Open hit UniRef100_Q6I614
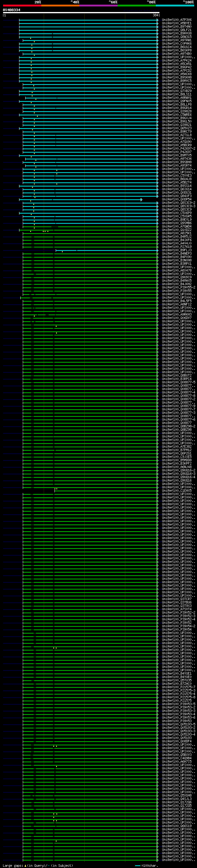The image size is (197, 868). [177, 189]
